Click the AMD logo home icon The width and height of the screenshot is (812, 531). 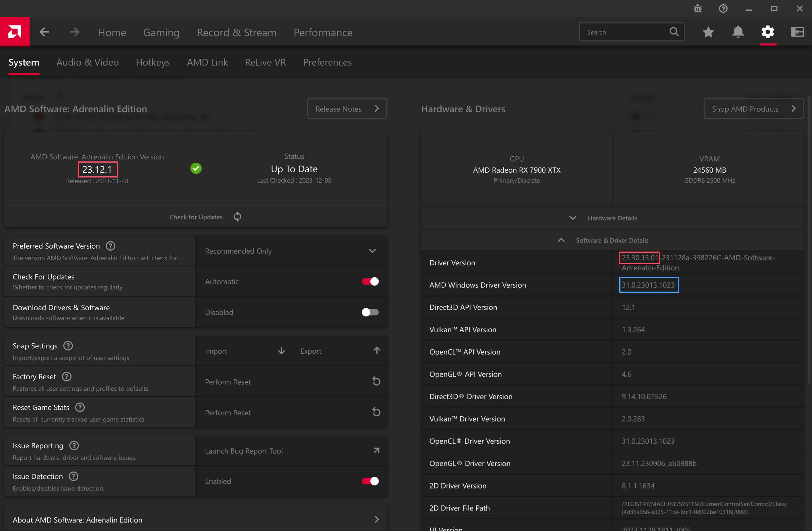click(15, 32)
